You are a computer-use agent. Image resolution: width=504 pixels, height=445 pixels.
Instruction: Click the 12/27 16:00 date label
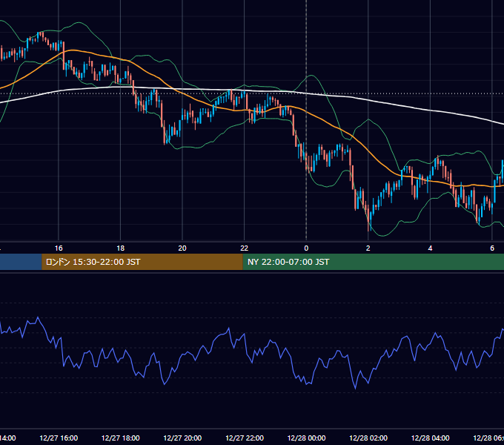point(59,438)
